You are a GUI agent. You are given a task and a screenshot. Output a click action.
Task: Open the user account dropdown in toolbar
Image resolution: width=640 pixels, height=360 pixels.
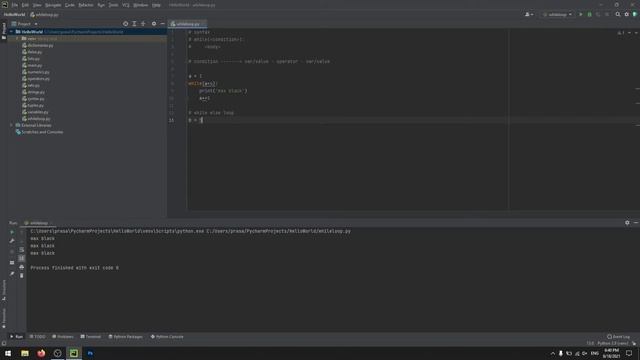coord(529,15)
